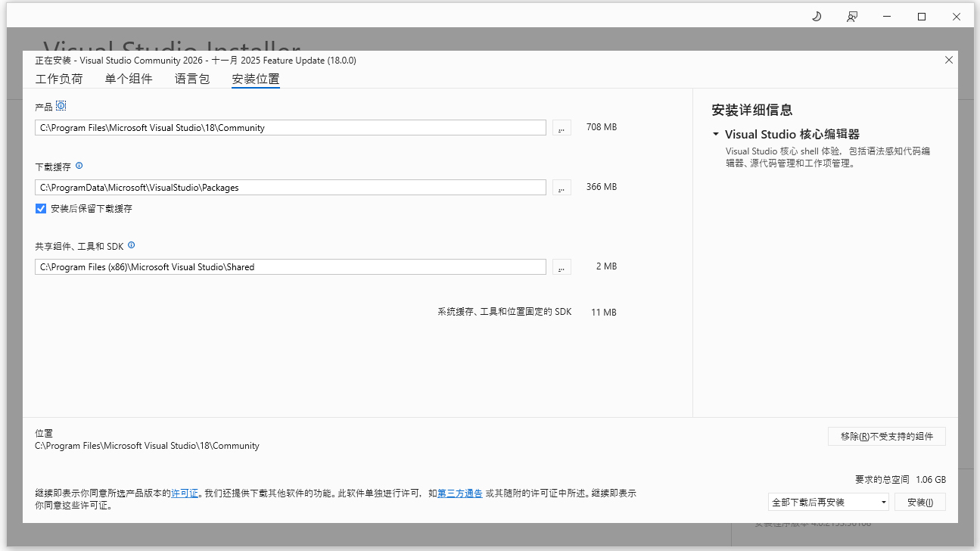Click the download cache path field
Viewport: 980px width, 551px height.
290,187
